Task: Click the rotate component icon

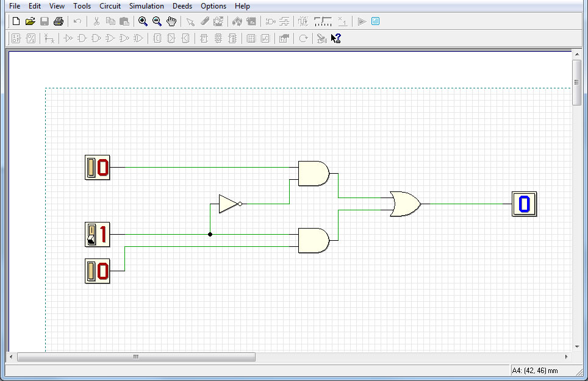Action: tap(303, 38)
